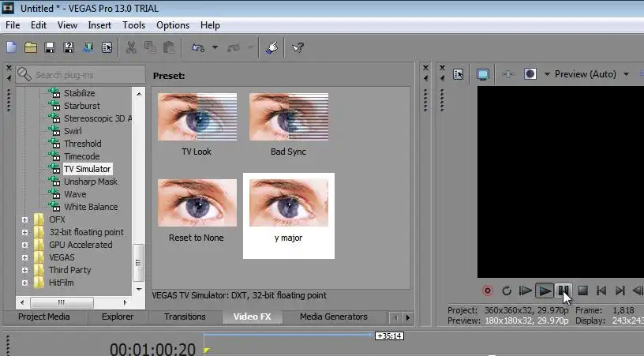
Task: Go to start of project in preview
Action: [x=601, y=290]
